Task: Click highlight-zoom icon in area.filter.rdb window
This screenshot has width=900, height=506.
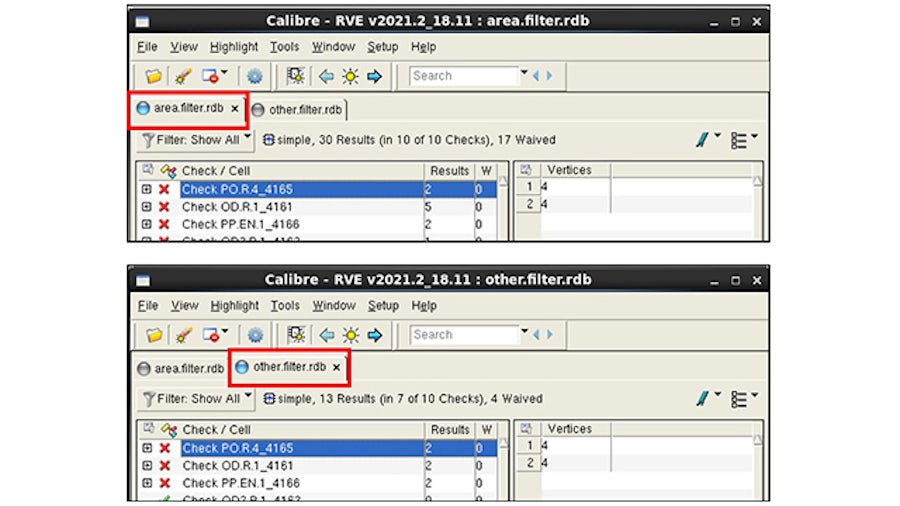Action: 296,76
